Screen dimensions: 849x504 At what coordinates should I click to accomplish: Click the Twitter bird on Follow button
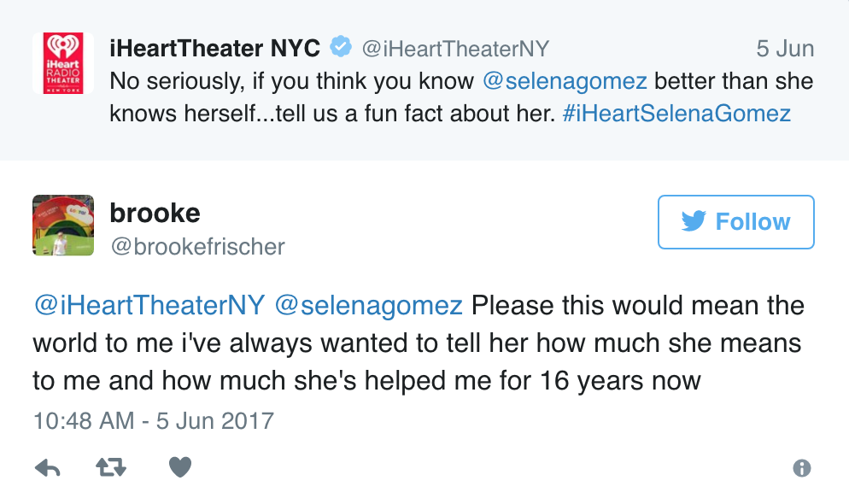(x=694, y=222)
